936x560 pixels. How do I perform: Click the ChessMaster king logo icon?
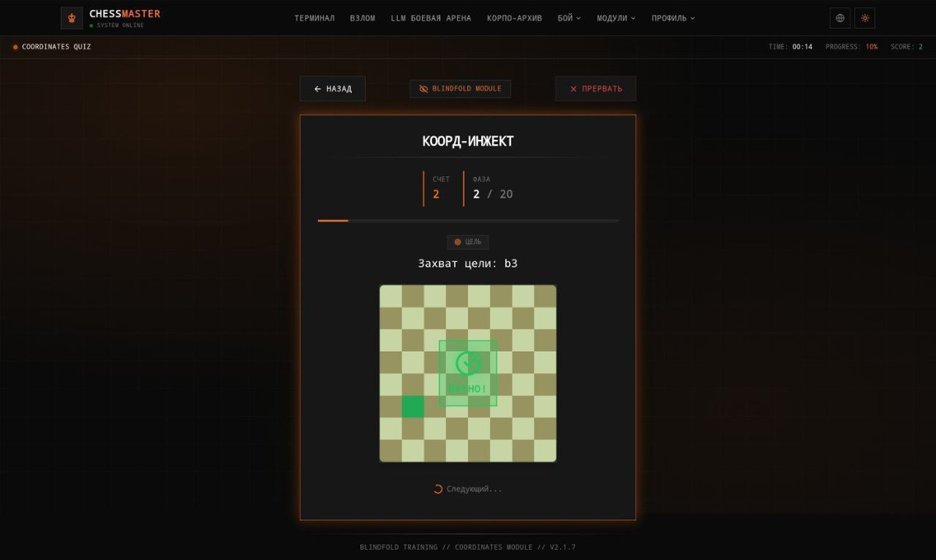72,18
